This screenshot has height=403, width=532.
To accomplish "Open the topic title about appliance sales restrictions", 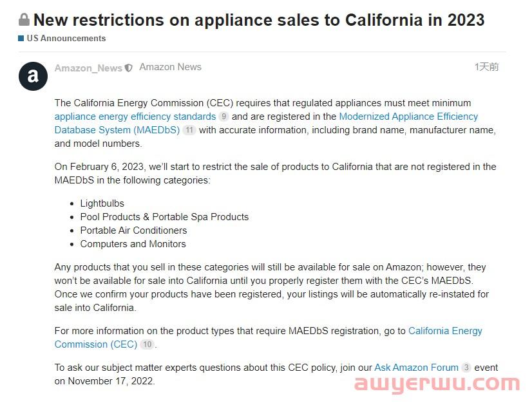I will tap(259, 20).
